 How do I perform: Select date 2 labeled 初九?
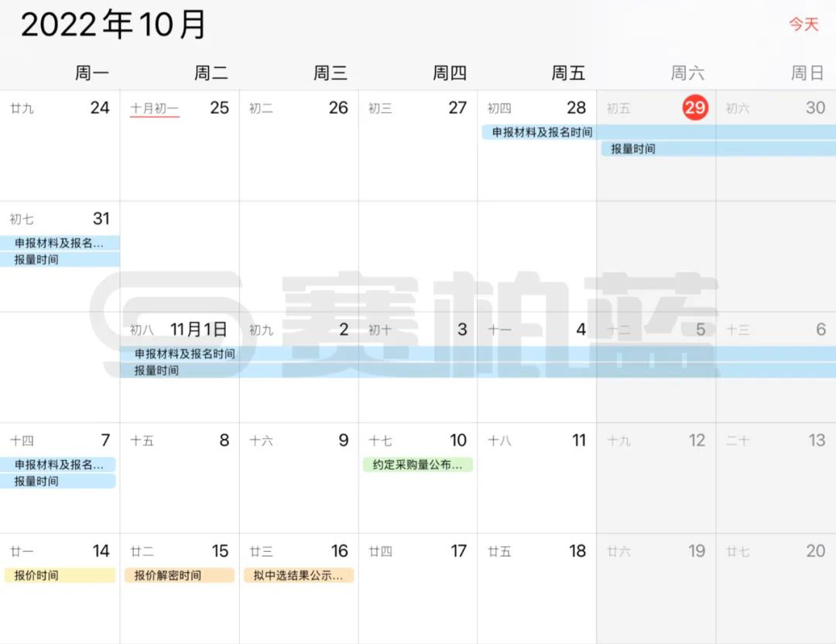[x=344, y=330]
